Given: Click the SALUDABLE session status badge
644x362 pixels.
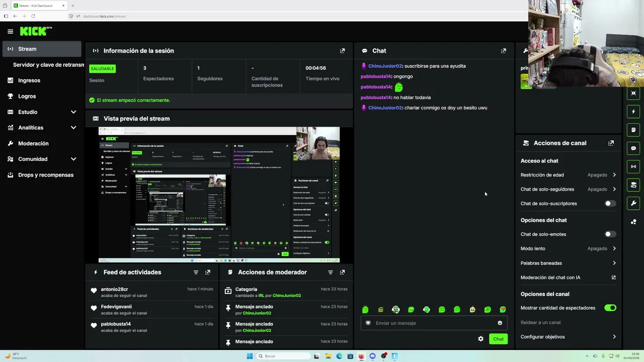Looking at the screenshot, I should pos(102,68).
